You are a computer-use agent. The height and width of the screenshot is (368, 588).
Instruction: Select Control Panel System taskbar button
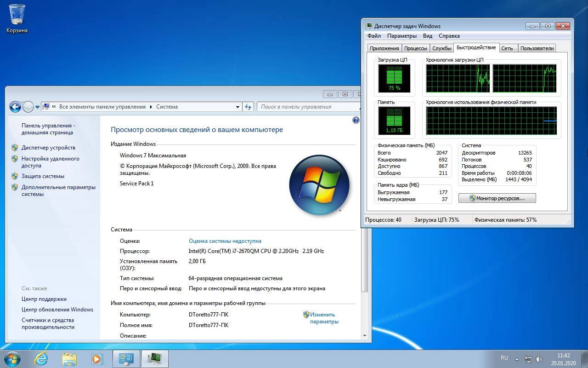click(126, 359)
